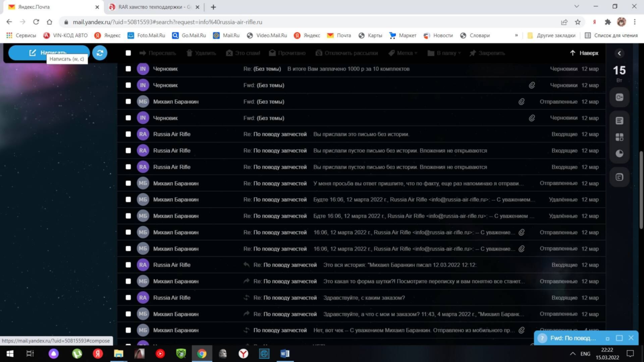Open email 'Вы прислали это письмо без истории'
The image size is (644, 362).
361,134
